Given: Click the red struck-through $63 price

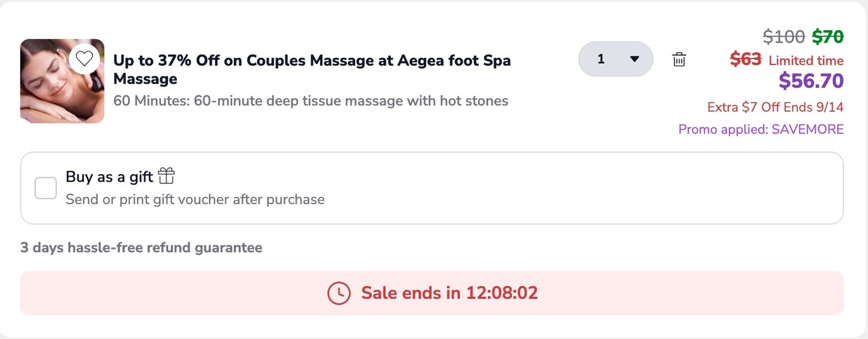Looking at the screenshot, I should pos(746,59).
